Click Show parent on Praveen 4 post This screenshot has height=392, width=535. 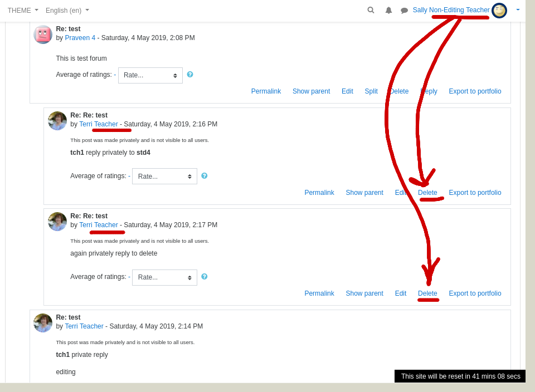[311, 91]
